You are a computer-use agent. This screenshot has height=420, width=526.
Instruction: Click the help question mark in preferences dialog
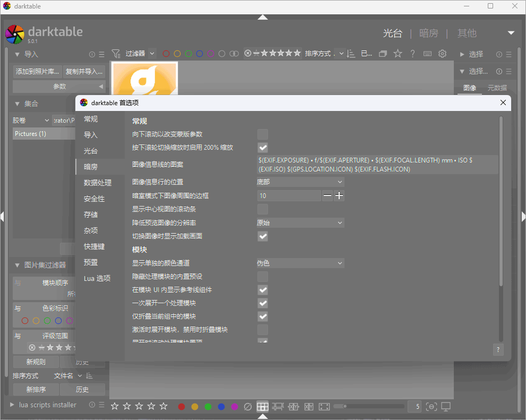[x=498, y=349]
